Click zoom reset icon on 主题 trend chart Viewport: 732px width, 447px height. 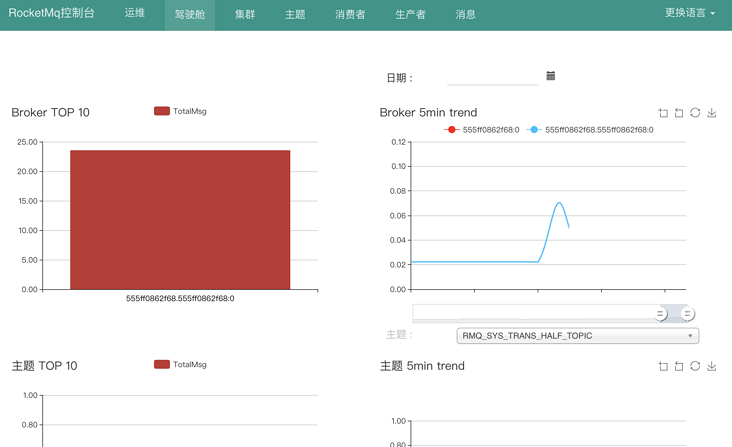point(679,366)
